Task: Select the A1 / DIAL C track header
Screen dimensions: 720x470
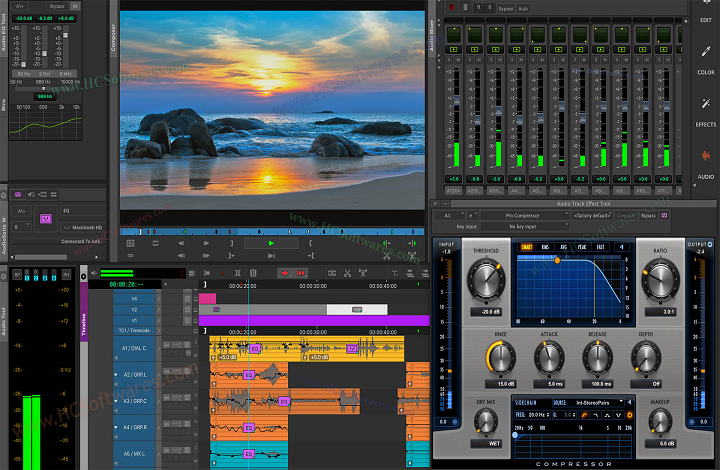Action: [x=132, y=348]
